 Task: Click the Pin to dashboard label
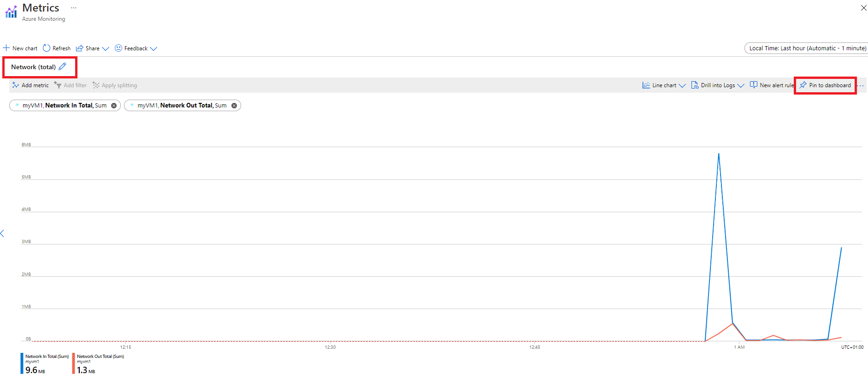[x=830, y=85]
